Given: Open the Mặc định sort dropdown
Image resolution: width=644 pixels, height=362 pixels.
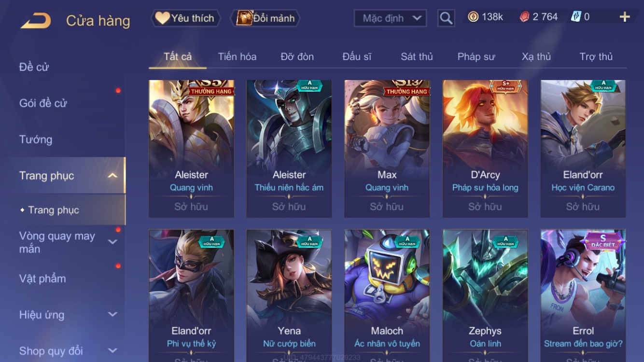Looking at the screenshot, I should 390,18.
